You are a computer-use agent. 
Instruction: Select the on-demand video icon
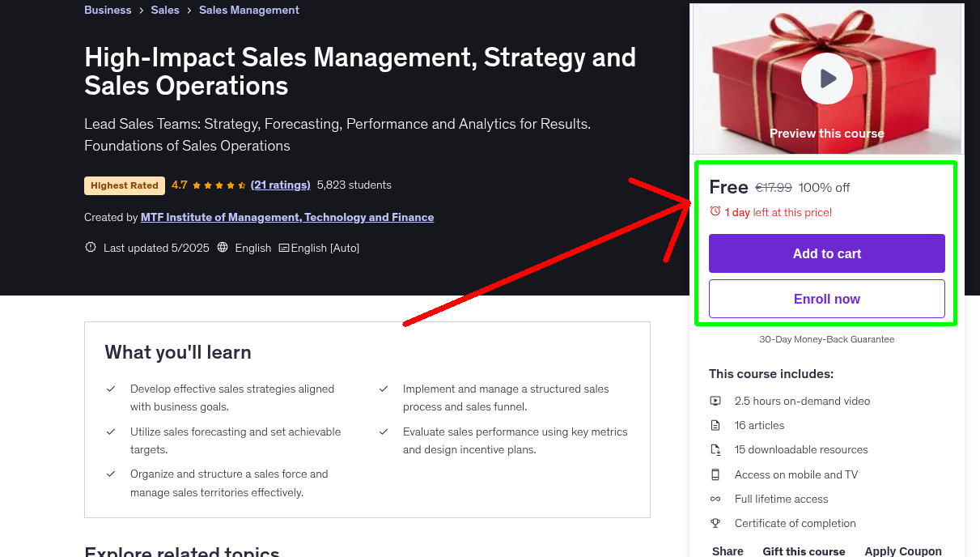pyautogui.click(x=715, y=401)
